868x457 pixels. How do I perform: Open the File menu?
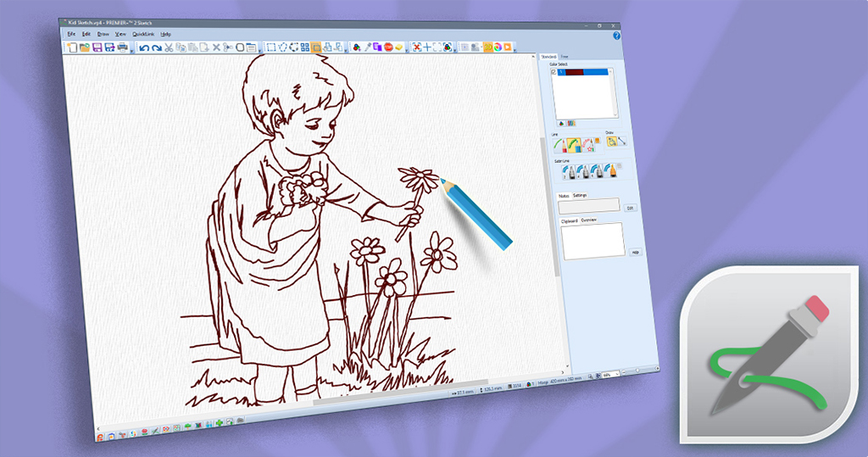[x=71, y=35]
